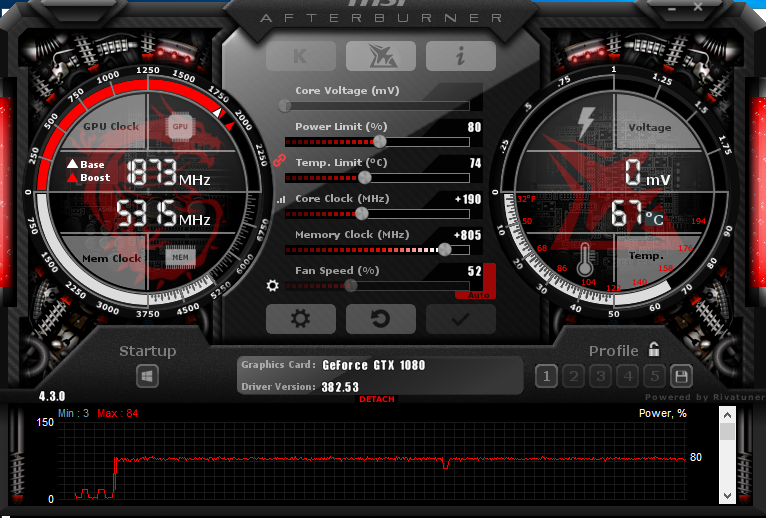Open the Kombustor K button

click(x=300, y=56)
